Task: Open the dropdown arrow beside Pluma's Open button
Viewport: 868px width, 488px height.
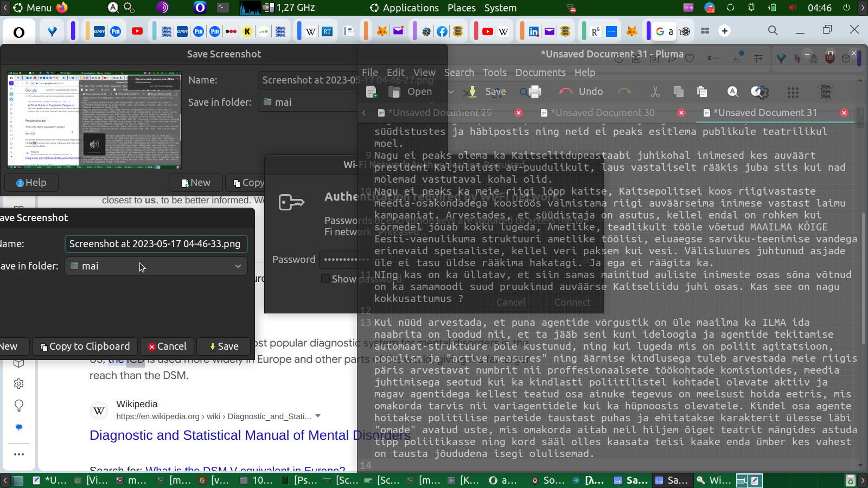Action: pyautogui.click(x=450, y=92)
